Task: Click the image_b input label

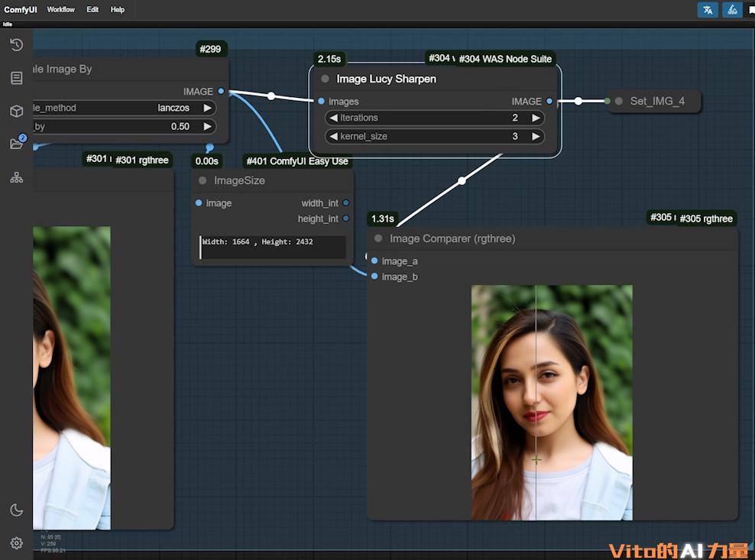Action: (400, 277)
